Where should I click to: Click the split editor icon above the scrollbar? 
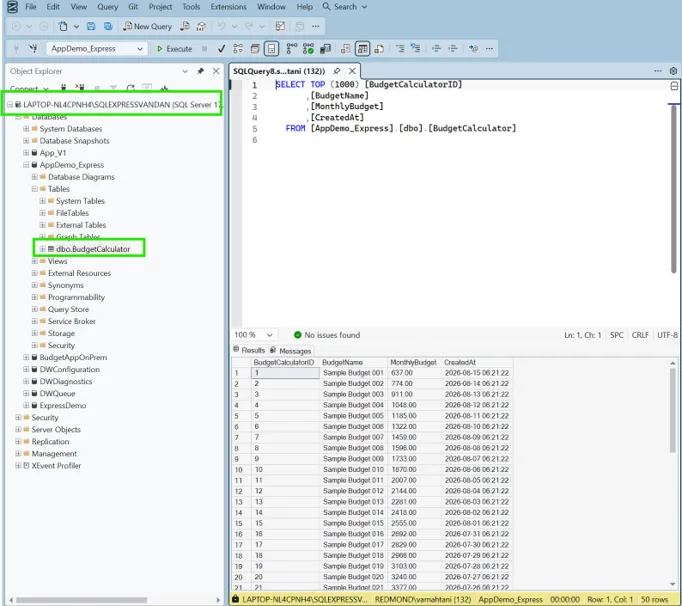click(674, 86)
